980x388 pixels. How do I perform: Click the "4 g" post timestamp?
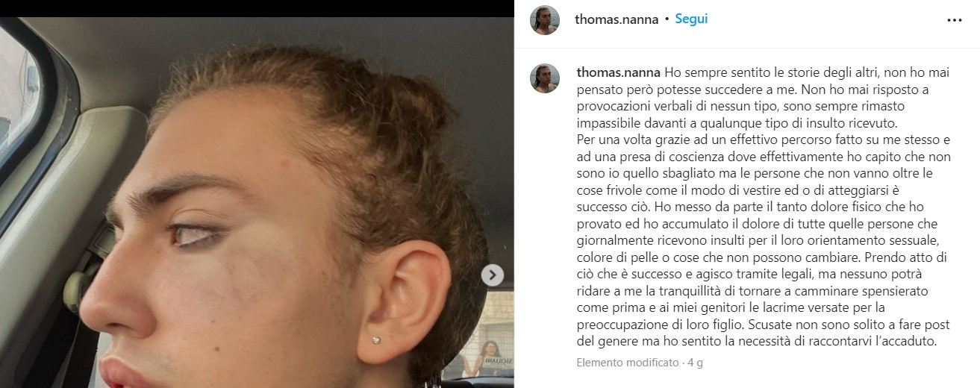[695, 363]
